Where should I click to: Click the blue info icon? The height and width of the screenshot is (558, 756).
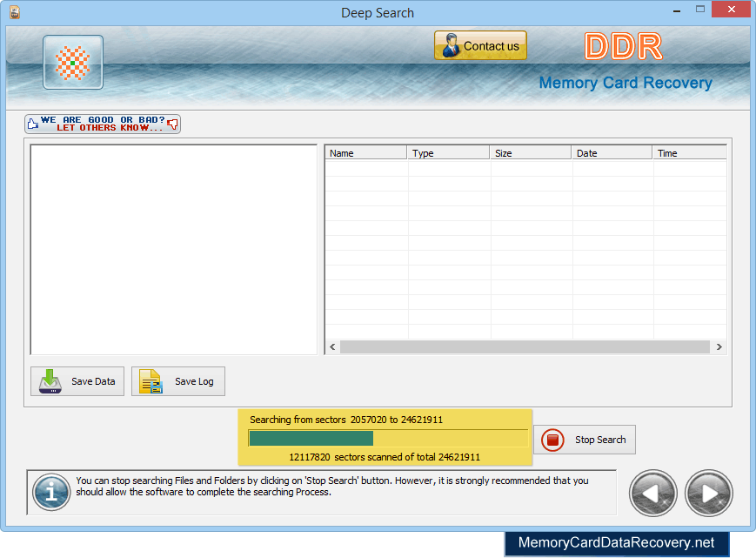click(51, 492)
